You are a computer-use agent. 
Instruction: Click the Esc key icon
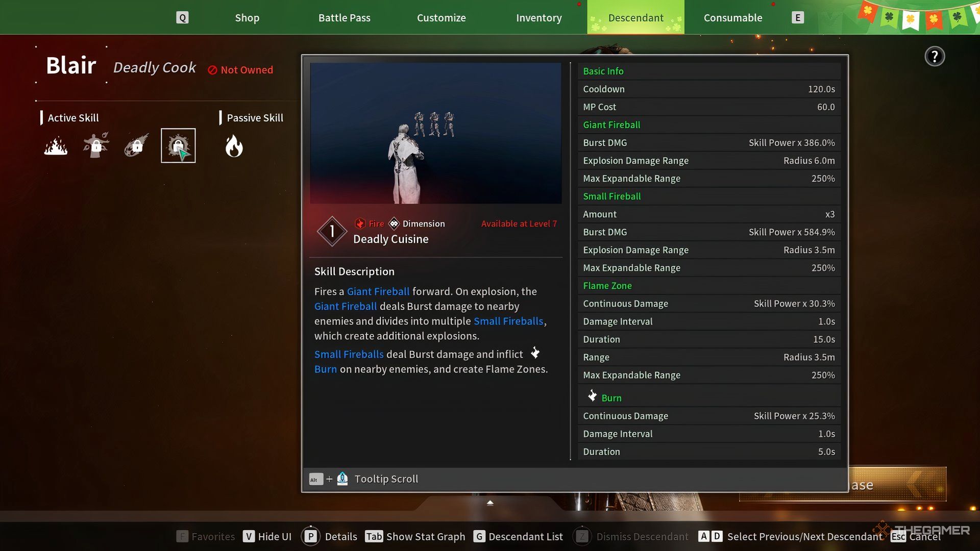[x=898, y=536]
